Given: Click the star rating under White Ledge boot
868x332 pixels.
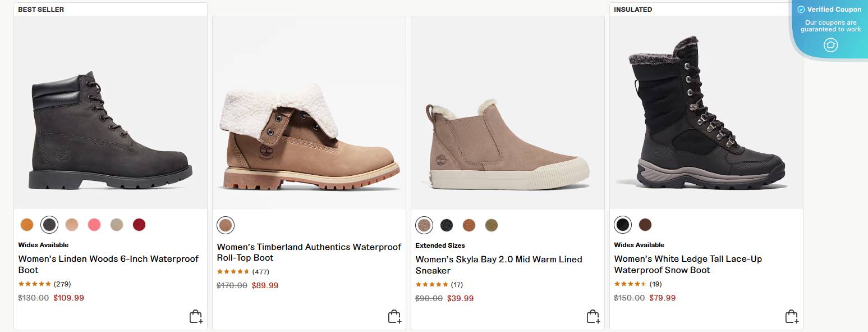Looking at the screenshot, I should coord(630,284).
